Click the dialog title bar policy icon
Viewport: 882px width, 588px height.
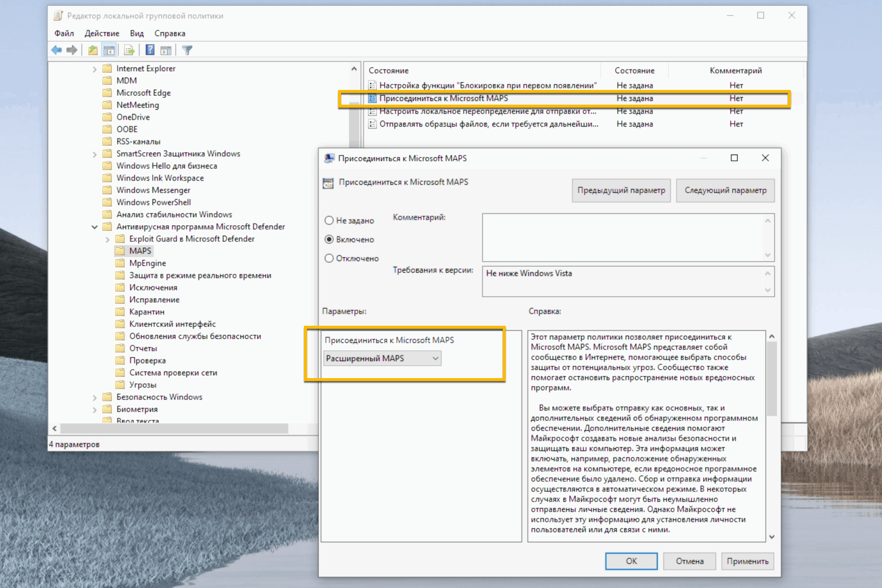click(x=329, y=158)
